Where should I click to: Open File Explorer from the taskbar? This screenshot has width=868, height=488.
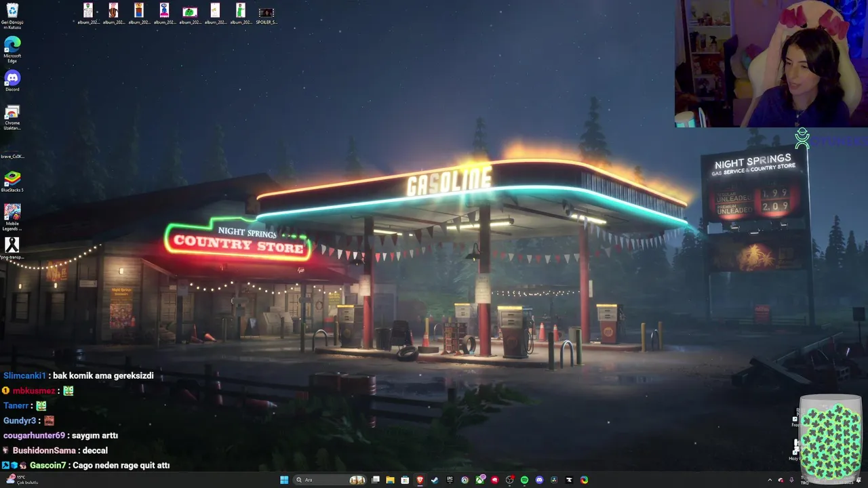pos(390,480)
